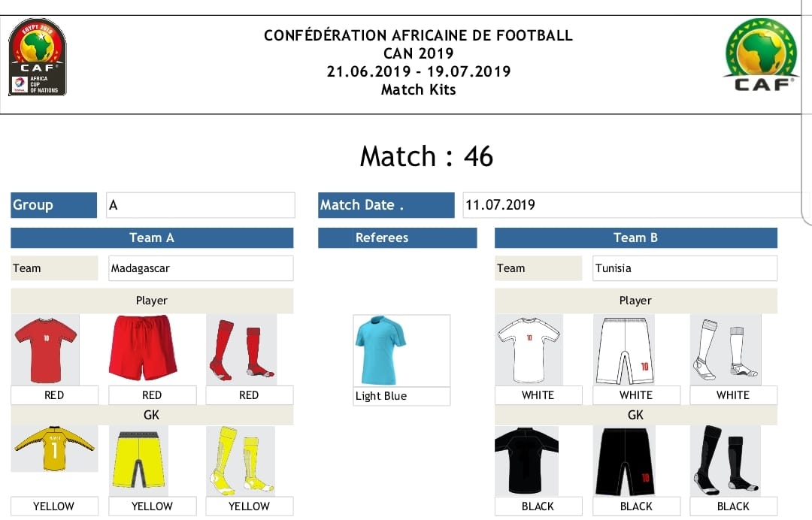Screen dimensions: 812x520
Task: Click the Referees header bar
Action: [397, 237]
